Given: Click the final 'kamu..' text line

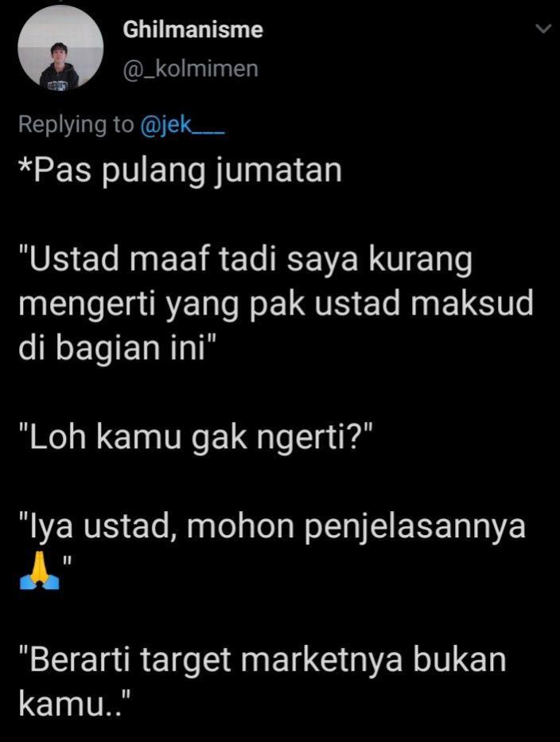Looking at the screenshot, I should [x=74, y=704].
